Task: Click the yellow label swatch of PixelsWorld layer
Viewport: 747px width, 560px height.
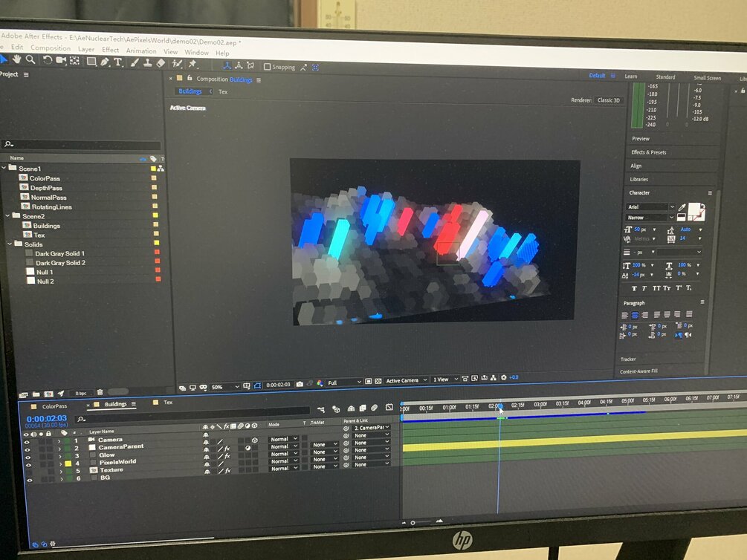Action: [68, 463]
